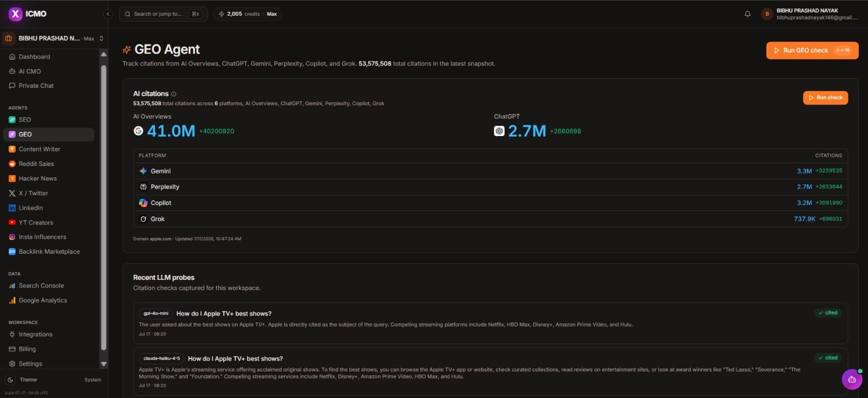Click the Reddit Sales icon
Viewport: 868px width, 398px height.
point(12,164)
